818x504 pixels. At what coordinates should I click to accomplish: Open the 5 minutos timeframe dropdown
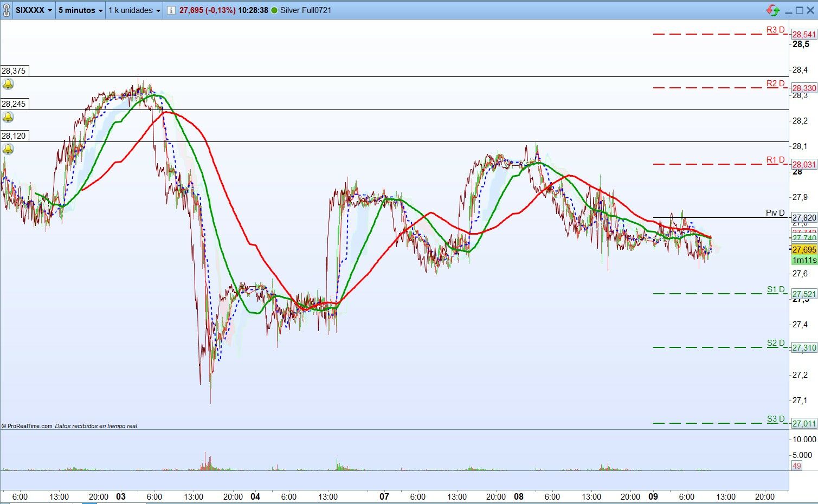pos(80,10)
